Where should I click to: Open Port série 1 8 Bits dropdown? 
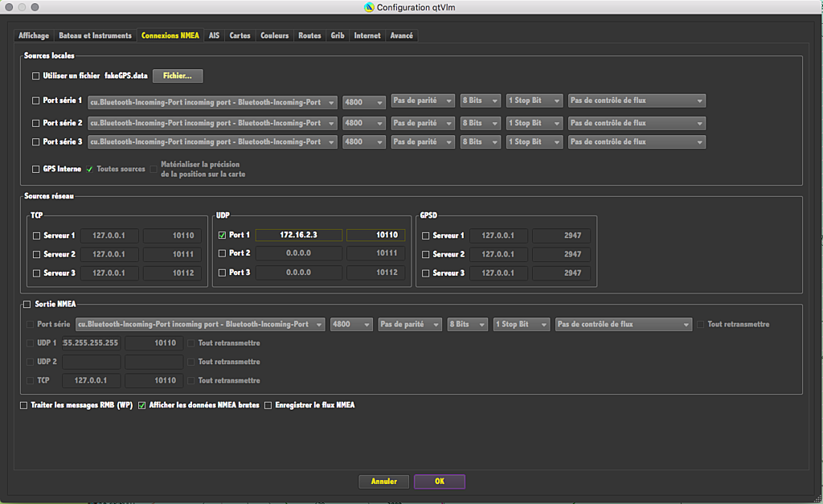click(x=481, y=100)
